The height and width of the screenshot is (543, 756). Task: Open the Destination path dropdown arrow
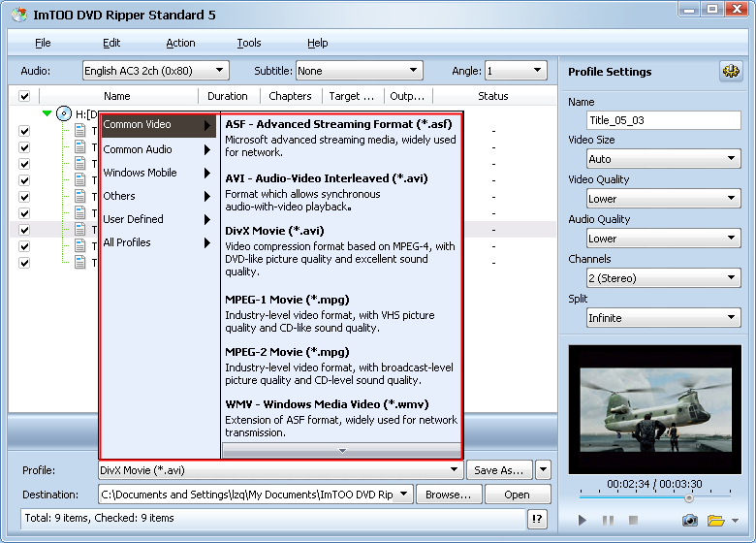pos(404,494)
